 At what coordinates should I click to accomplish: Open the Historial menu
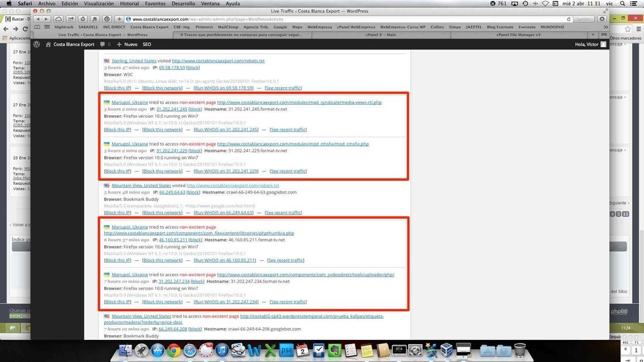pyautogui.click(x=129, y=4)
